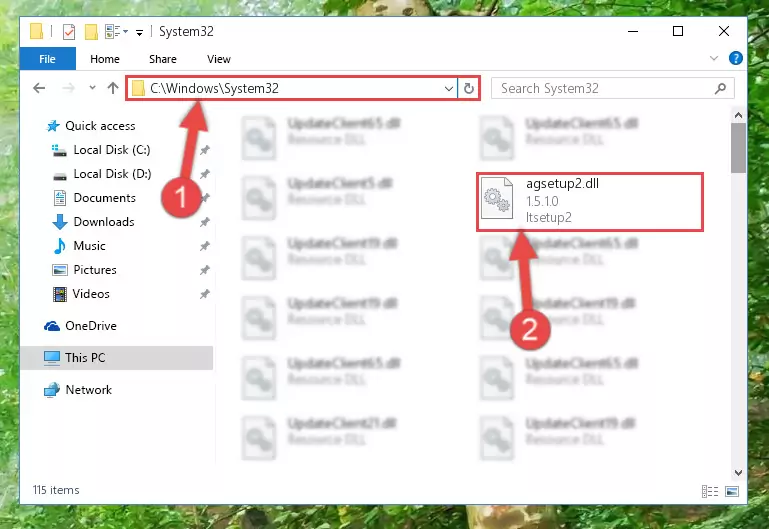The height and width of the screenshot is (529, 769).
Task: Switch to the Share ribbon tab
Action: click(x=163, y=59)
